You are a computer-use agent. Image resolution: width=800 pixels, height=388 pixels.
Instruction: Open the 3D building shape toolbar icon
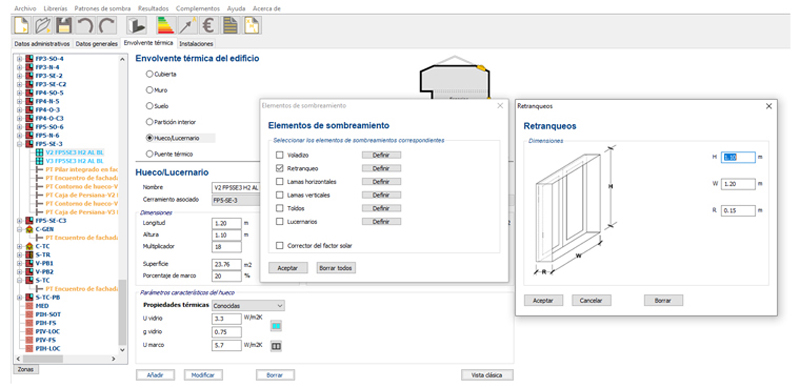[x=136, y=26]
